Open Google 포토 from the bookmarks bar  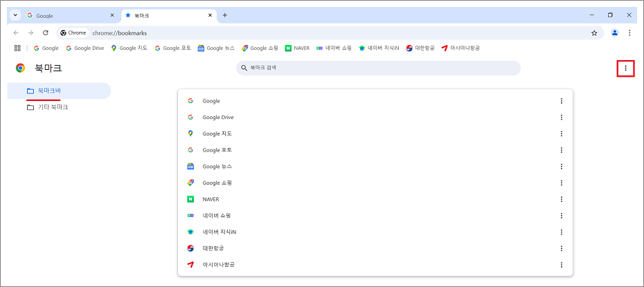coord(172,48)
